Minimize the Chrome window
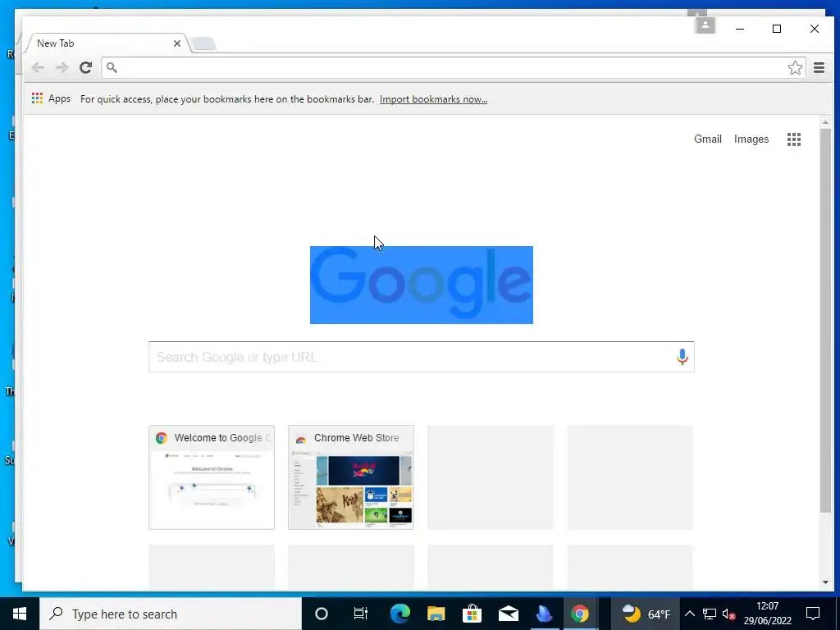 pos(740,29)
